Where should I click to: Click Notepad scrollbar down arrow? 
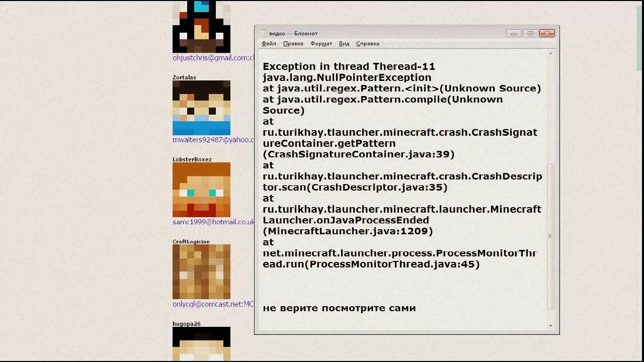point(550,326)
